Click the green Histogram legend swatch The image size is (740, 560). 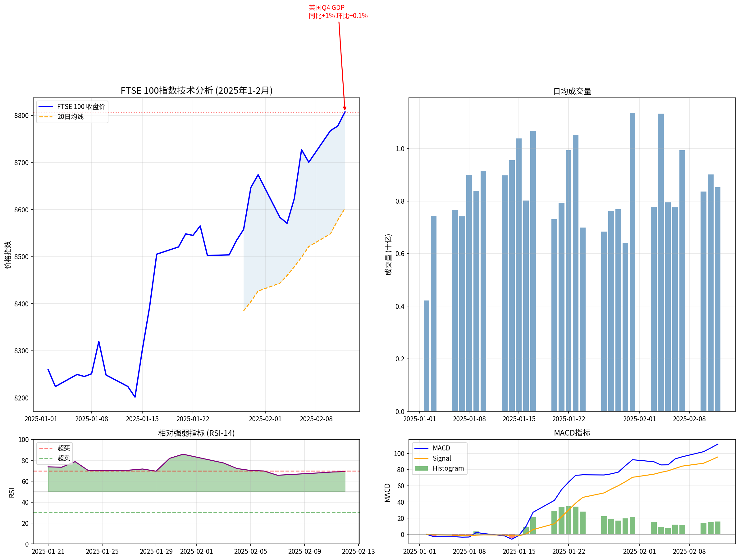(x=421, y=468)
